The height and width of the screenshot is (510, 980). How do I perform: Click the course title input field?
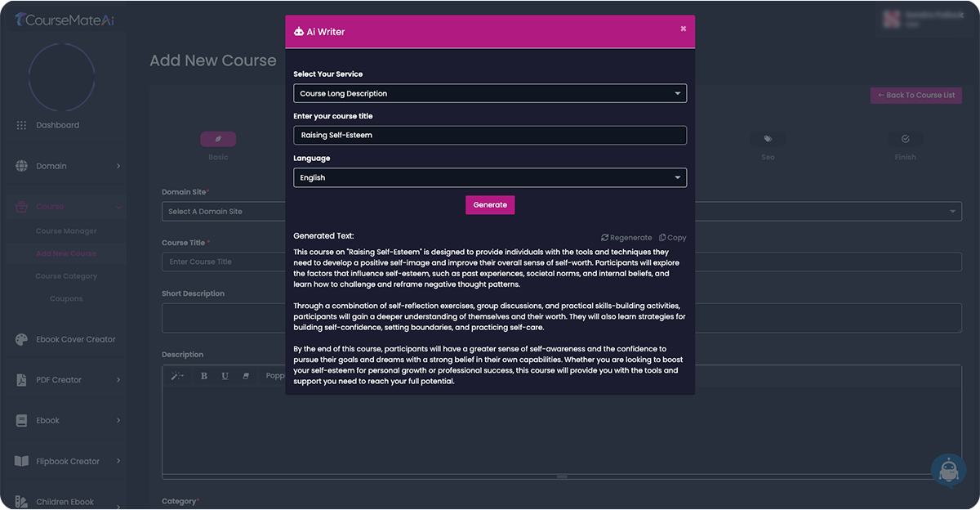click(x=490, y=135)
